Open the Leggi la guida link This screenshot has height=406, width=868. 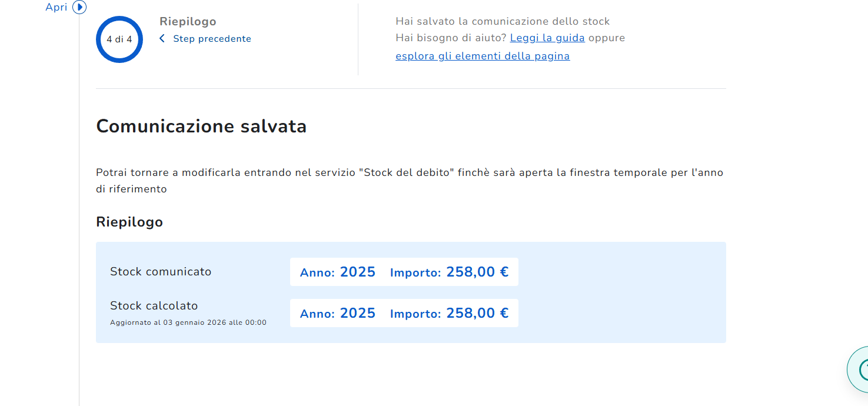coord(547,38)
